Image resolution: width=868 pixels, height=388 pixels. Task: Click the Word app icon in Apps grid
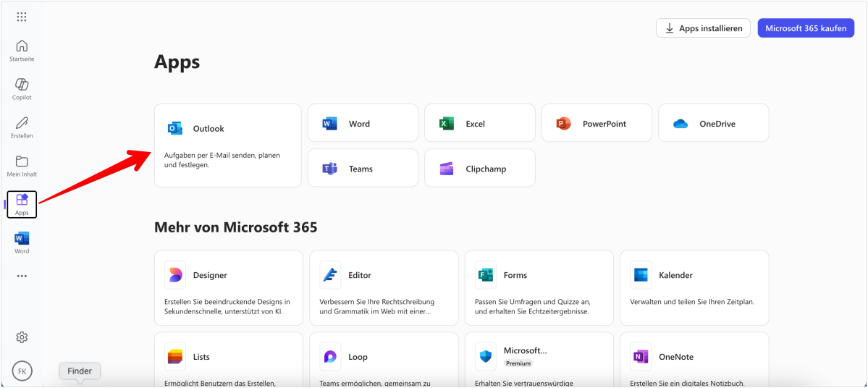point(330,124)
